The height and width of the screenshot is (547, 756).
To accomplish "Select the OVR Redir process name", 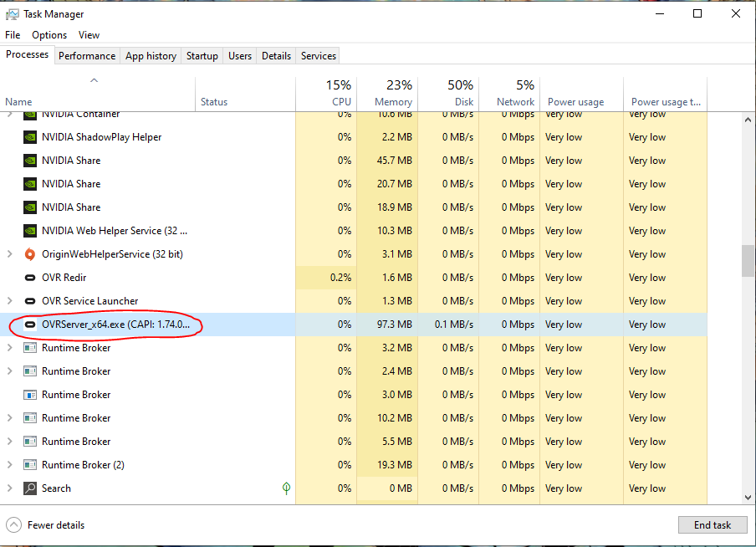I will [64, 278].
